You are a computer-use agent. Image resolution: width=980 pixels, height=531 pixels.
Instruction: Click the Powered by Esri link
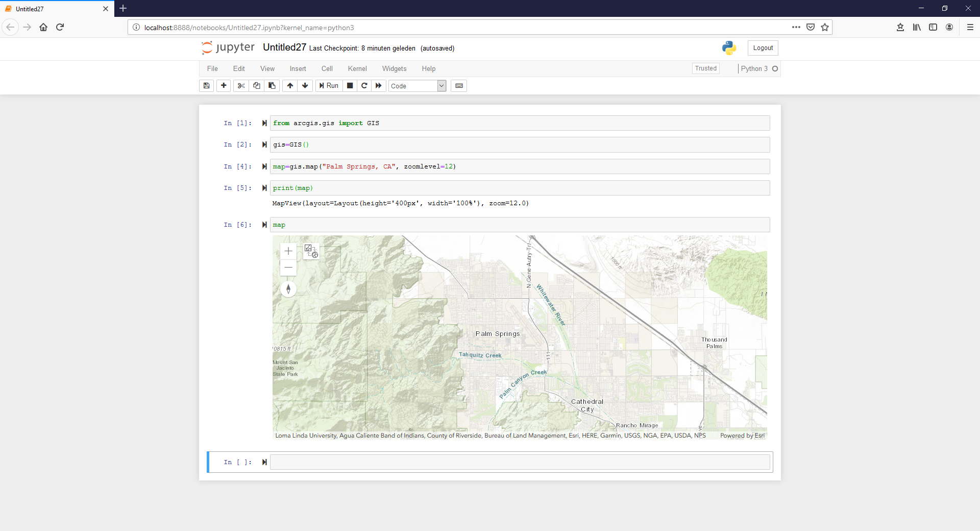742,436
